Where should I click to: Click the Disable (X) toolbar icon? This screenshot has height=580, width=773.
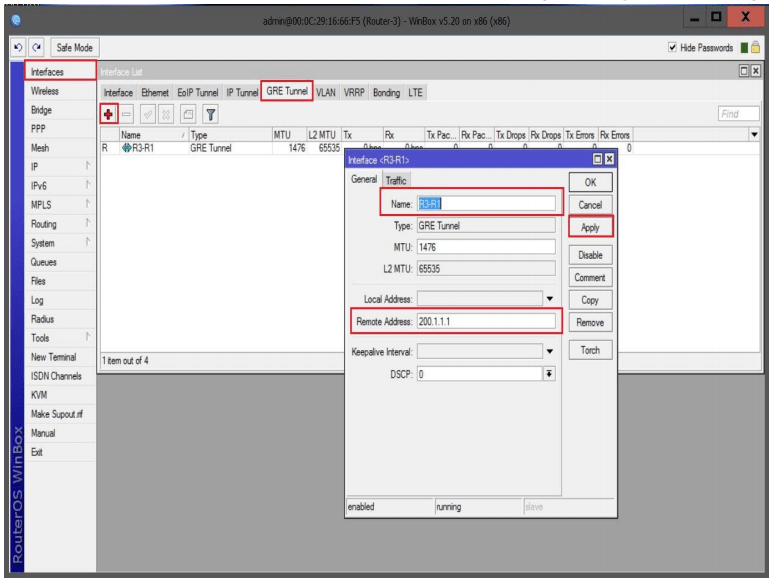[x=168, y=114]
